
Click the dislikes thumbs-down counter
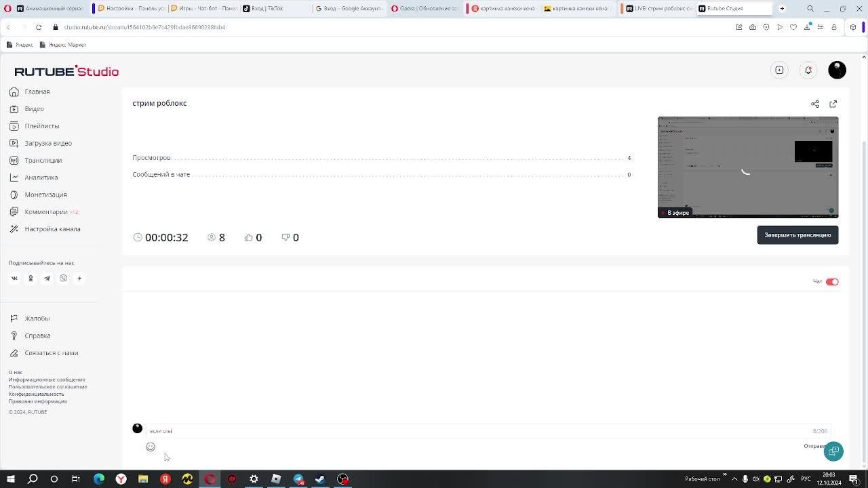point(290,237)
